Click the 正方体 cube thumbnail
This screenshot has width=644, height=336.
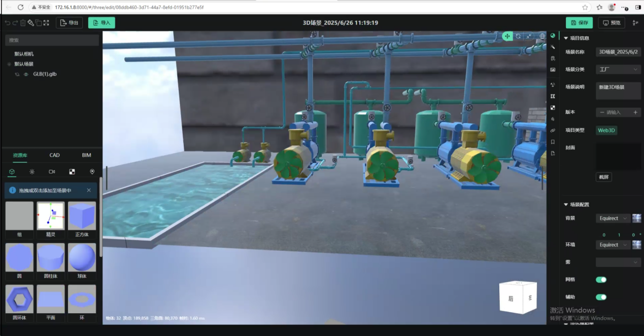click(82, 216)
